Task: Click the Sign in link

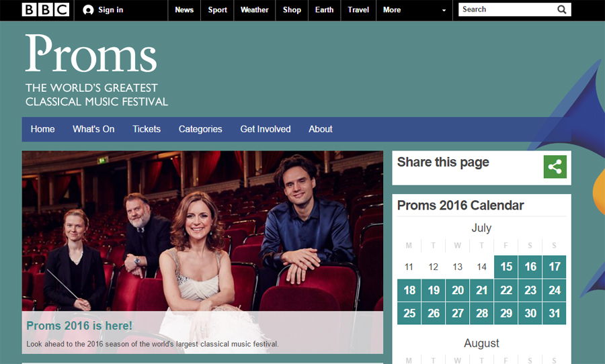Action: [110, 10]
